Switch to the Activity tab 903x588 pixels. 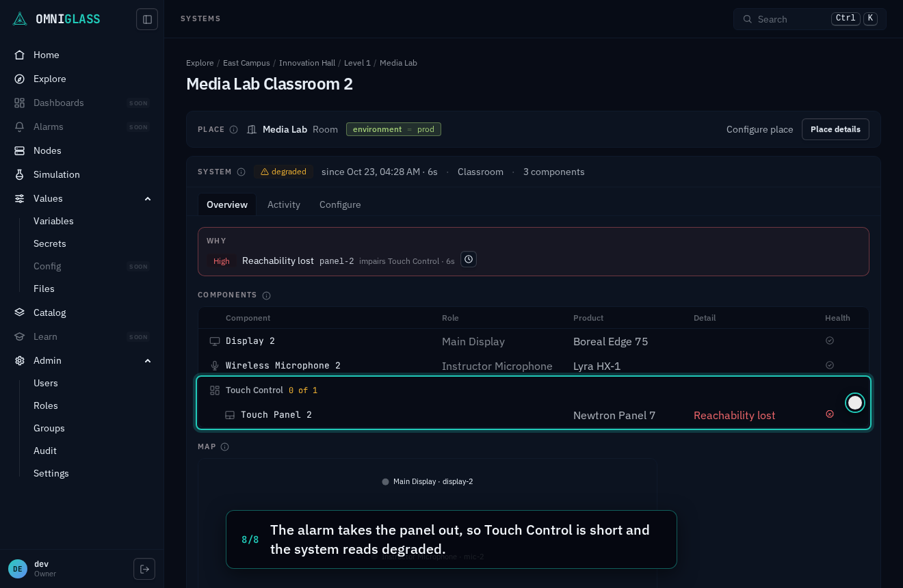(284, 204)
